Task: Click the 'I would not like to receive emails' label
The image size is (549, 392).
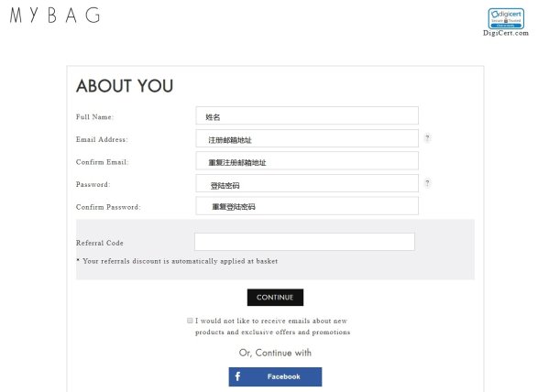Action: click(273, 326)
